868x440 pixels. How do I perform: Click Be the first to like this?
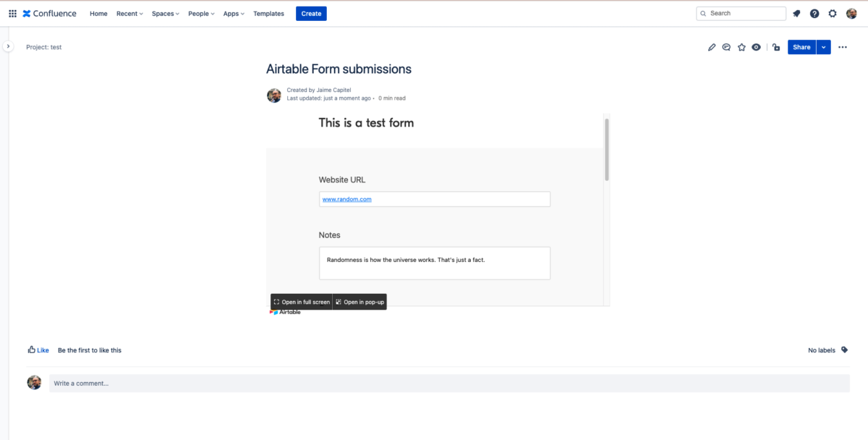(x=90, y=350)
